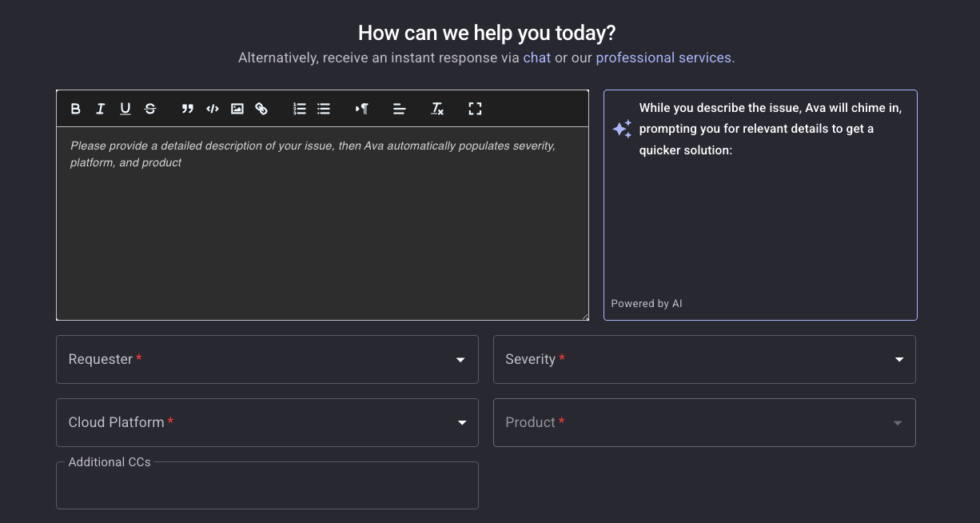980x523 pixels.
Task: Click the 'Powered by AI' text
Action: click(647, 304)
